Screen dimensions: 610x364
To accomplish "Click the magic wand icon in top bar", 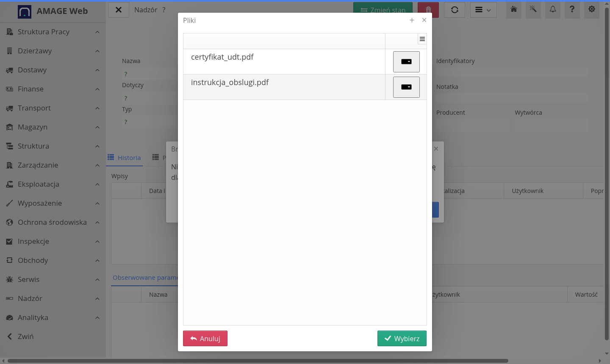I will coord(533,9).
